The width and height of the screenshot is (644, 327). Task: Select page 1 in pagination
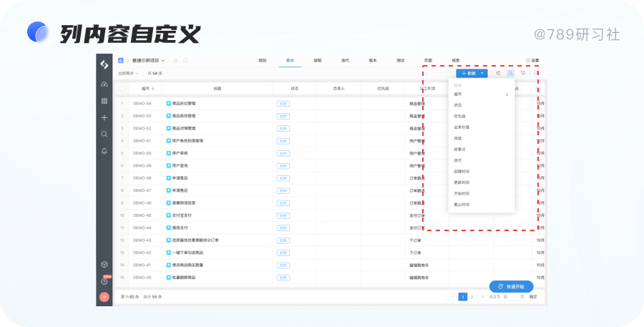463,297
